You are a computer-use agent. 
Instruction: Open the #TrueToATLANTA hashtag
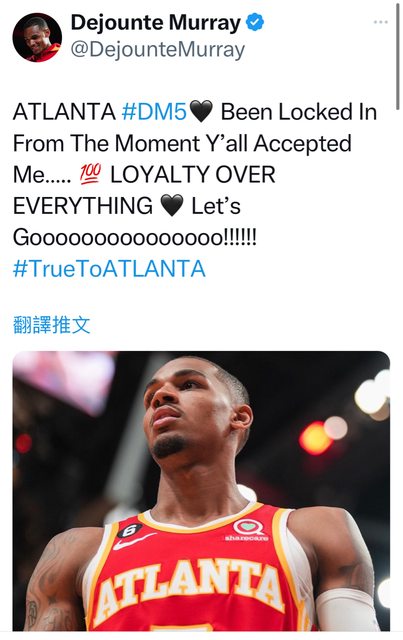(109, 269)
